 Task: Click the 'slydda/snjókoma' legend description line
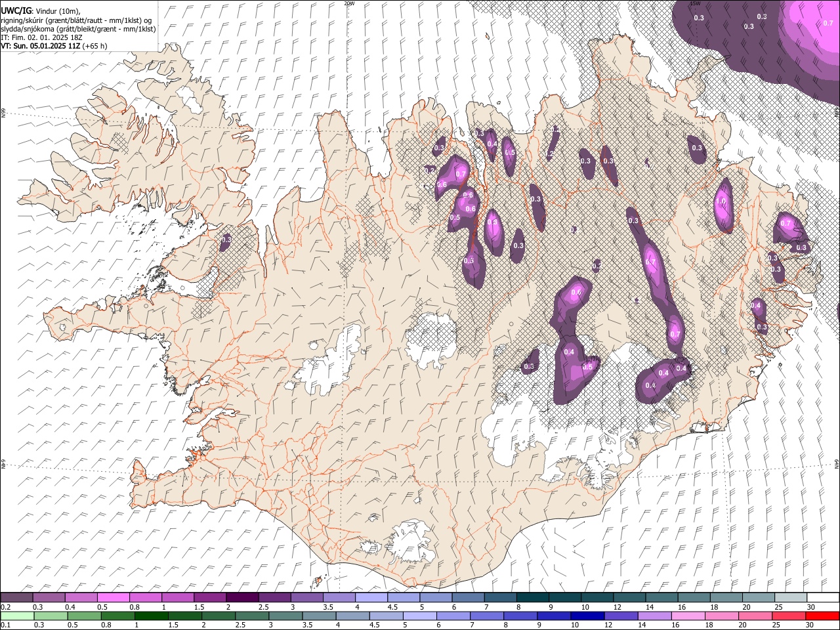pyautogui.click(x=78, y=29)
